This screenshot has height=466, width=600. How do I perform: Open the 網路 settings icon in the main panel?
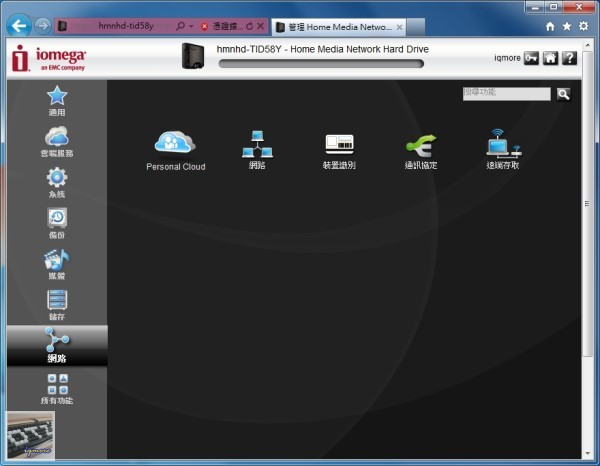pyautogui.click(x=257, y=150)
